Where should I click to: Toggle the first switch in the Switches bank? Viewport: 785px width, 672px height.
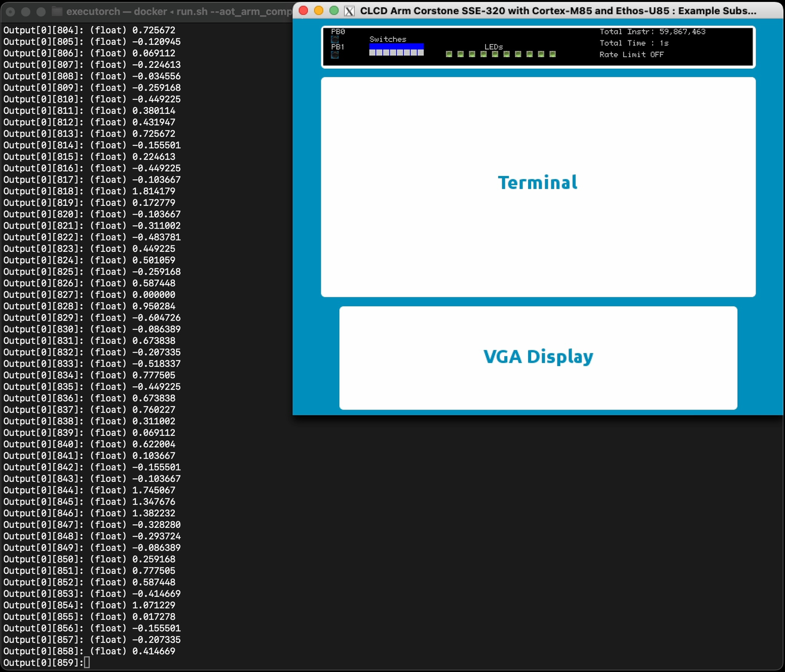[x=372, y=52]
